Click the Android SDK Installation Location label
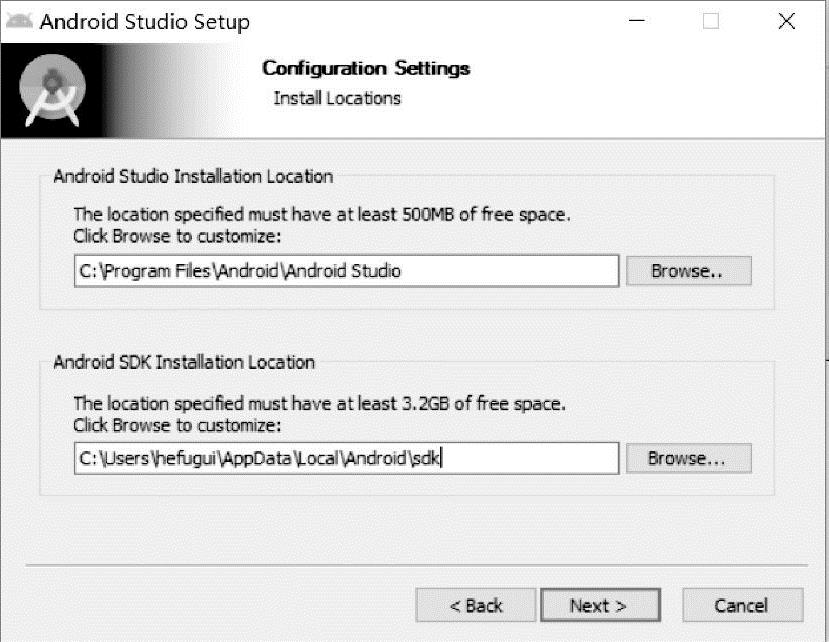The height and width of the screenshot is (642, 829). [x=184, y=362]
